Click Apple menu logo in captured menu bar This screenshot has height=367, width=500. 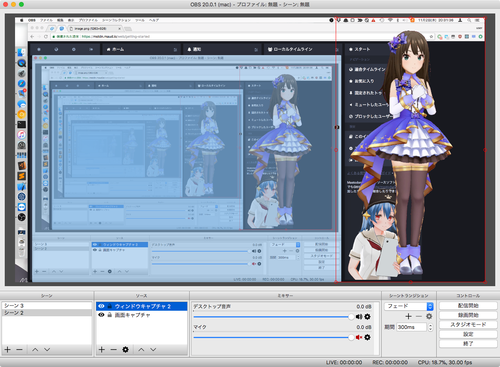click(22, 20)
